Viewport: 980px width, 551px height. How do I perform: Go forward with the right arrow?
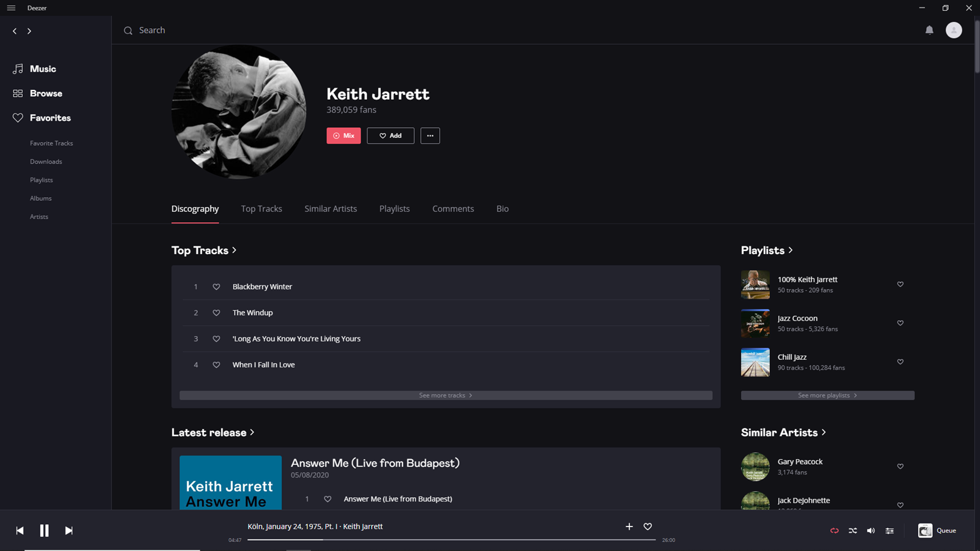[x=29, y=31]
